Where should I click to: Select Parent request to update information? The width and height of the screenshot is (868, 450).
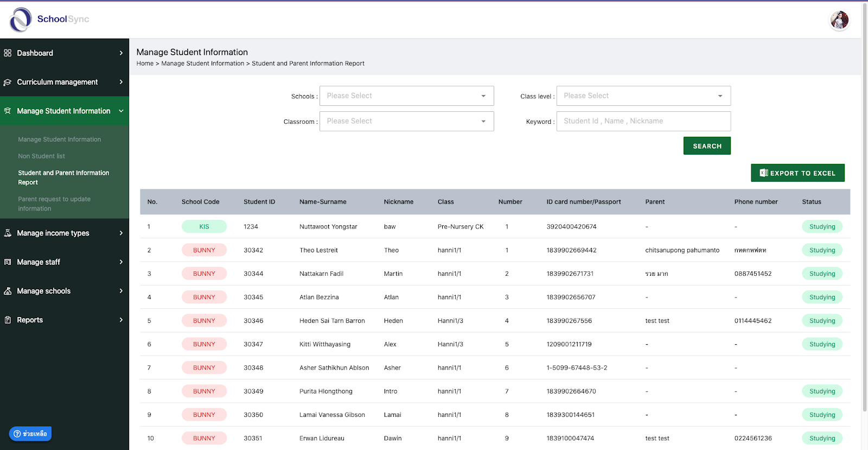click(54, 204)
